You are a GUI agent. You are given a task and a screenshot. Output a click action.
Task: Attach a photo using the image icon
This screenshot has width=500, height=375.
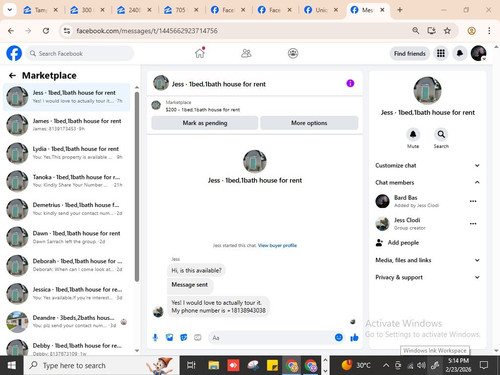170,338
